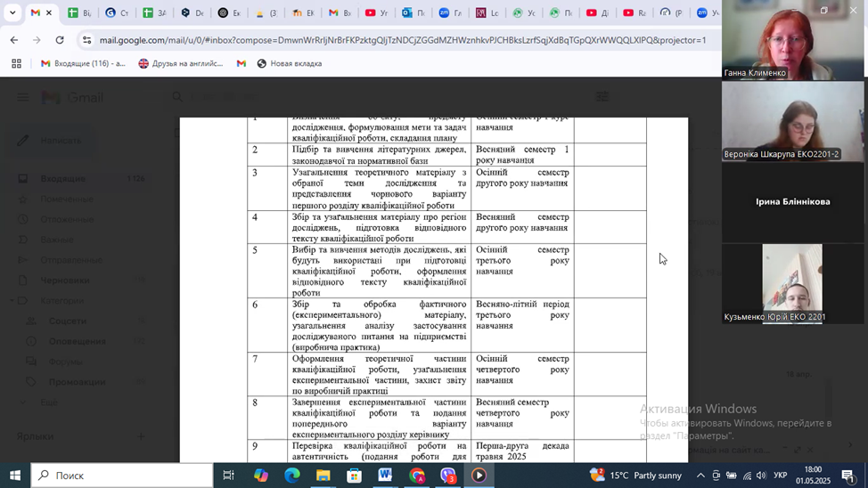Image resolution: width=868 pixels, height=488 pixels.
Task: Open Microsoft Edge from taskbar
Action: coord(291,476)
